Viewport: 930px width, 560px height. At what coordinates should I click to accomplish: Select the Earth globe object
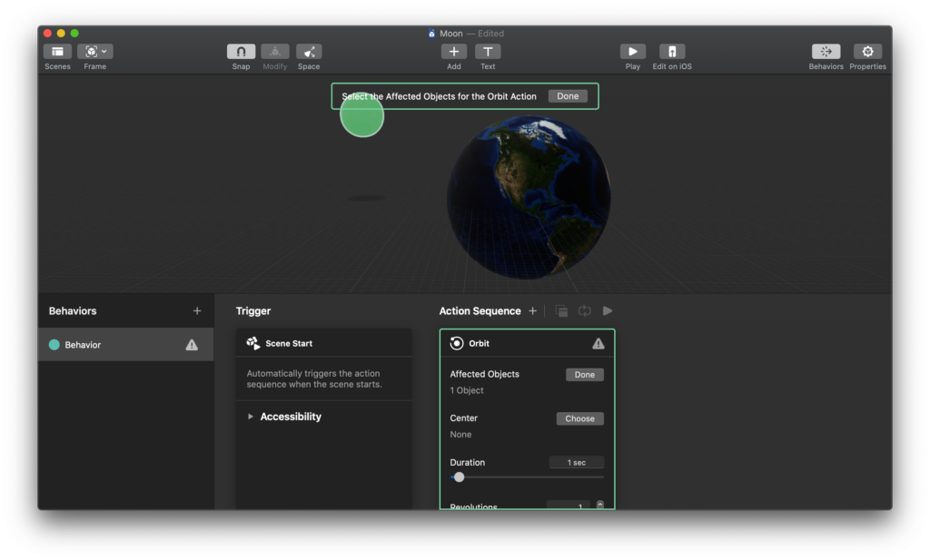point(529,197)
